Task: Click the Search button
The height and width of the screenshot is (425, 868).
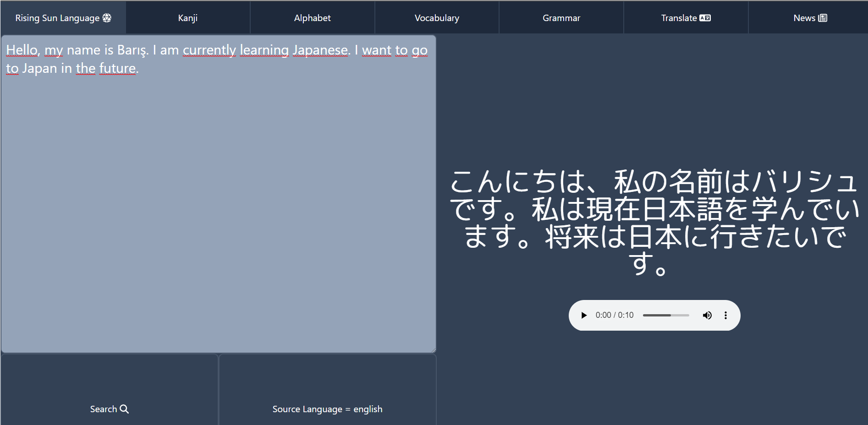Action: tap(109, 390)
